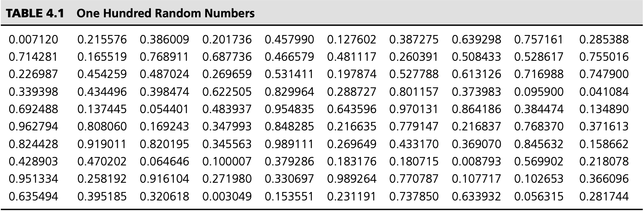Click the cell 0.747900
The width and height of the screenshot is (644, 211).
click(x=604, y=75)
